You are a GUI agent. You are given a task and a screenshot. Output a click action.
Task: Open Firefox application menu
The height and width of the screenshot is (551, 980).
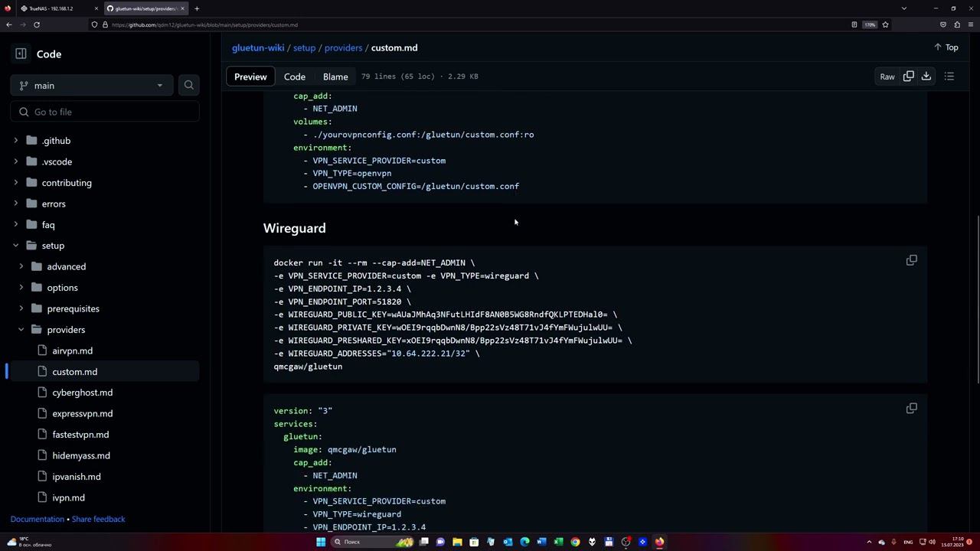(971, 24)
